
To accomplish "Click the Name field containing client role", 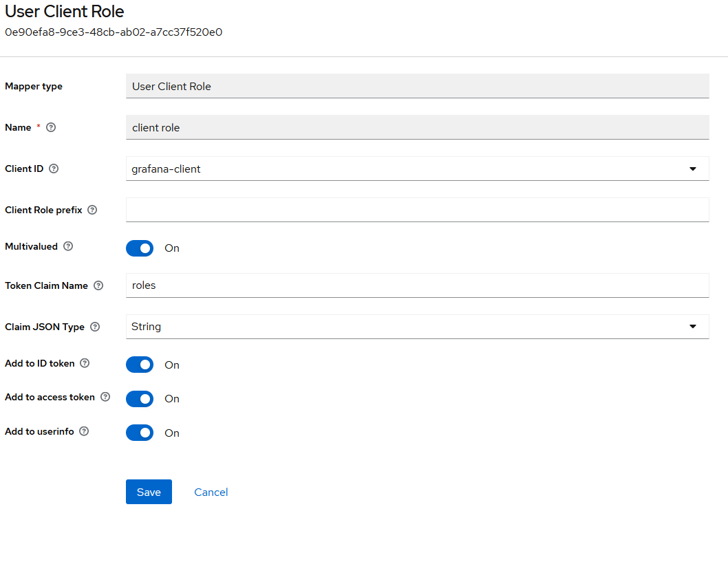I will coord(417,127).
